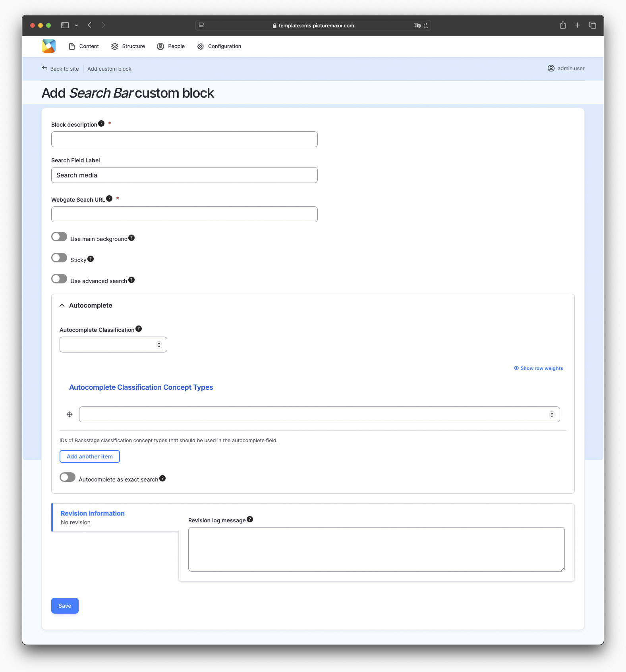The image size is (626, 672).
Task: Click the Save button
Action: pos(65,606)
